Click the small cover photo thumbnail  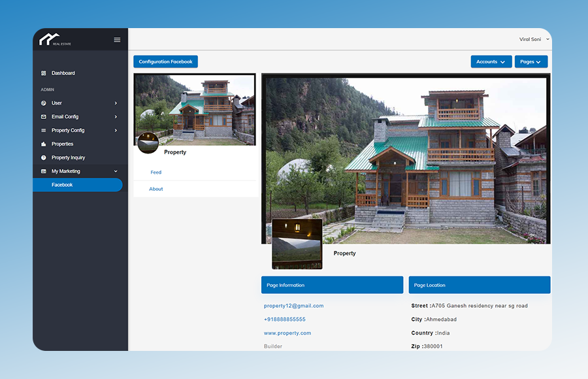pyautogui.click(x=195, y=110)
